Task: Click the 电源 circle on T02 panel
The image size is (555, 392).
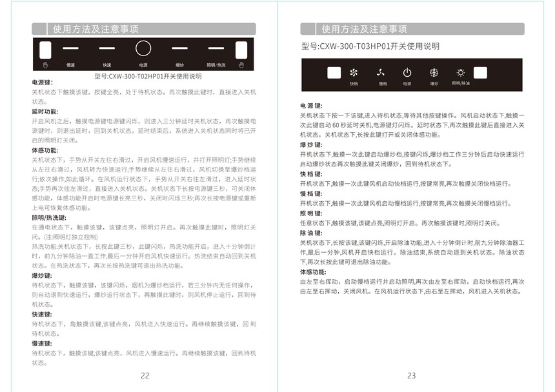Action: tap(143, 48)
